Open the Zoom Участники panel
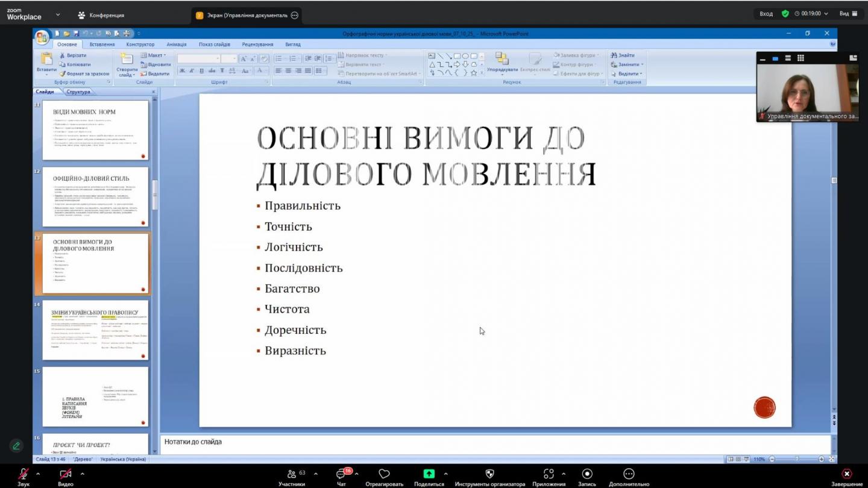868x488 pixels. point(292,475)
